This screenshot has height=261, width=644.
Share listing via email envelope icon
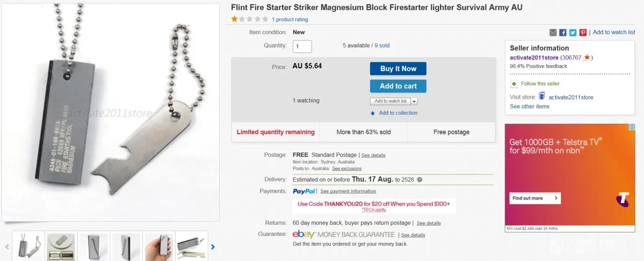point(553,33)
